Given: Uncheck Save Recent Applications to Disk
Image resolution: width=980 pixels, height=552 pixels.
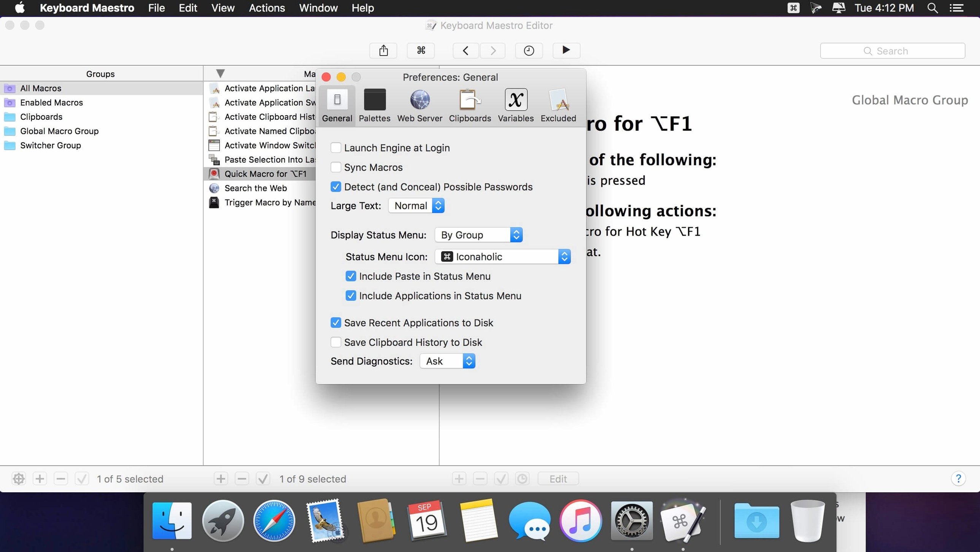Looking at the screenshot, I should (x=335, y=323).
